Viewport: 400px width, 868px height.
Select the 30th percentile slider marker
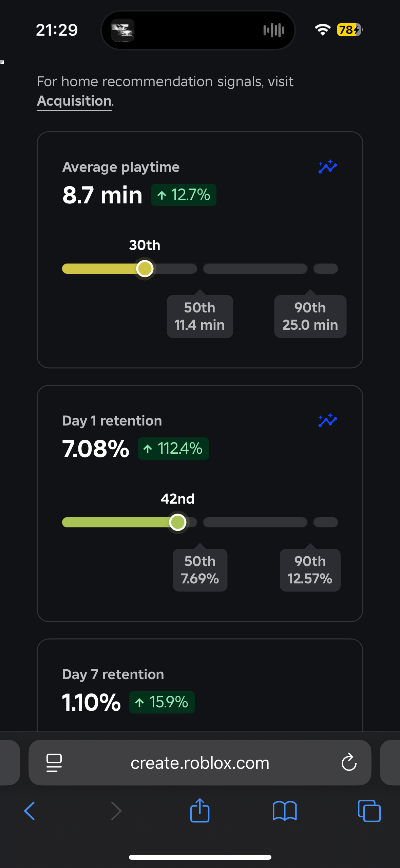(x=145, y=269)
